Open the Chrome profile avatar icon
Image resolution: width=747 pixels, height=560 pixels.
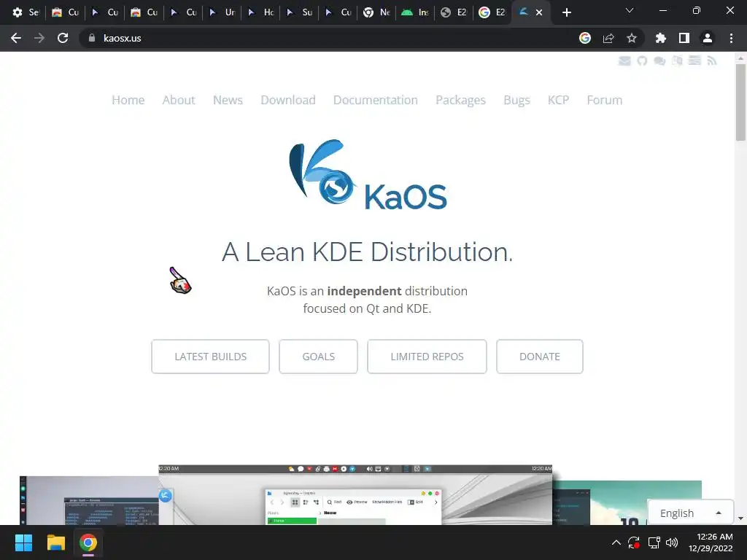pyautogui.click(x=708, y=38)
